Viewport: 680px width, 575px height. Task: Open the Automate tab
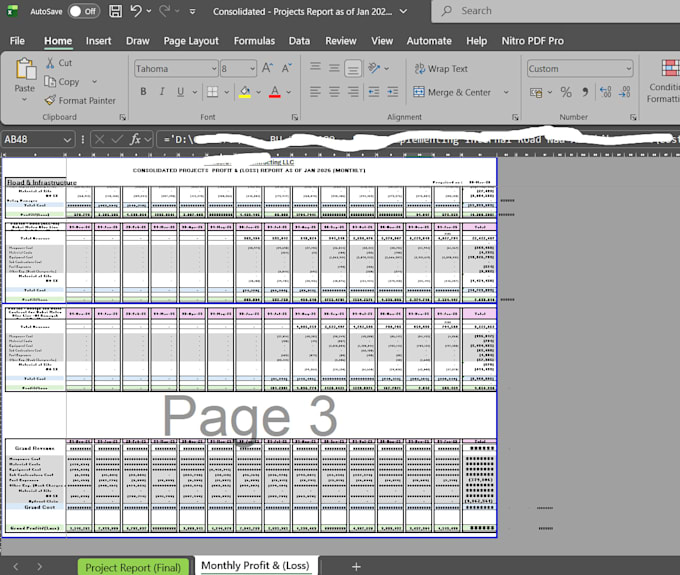429,41
